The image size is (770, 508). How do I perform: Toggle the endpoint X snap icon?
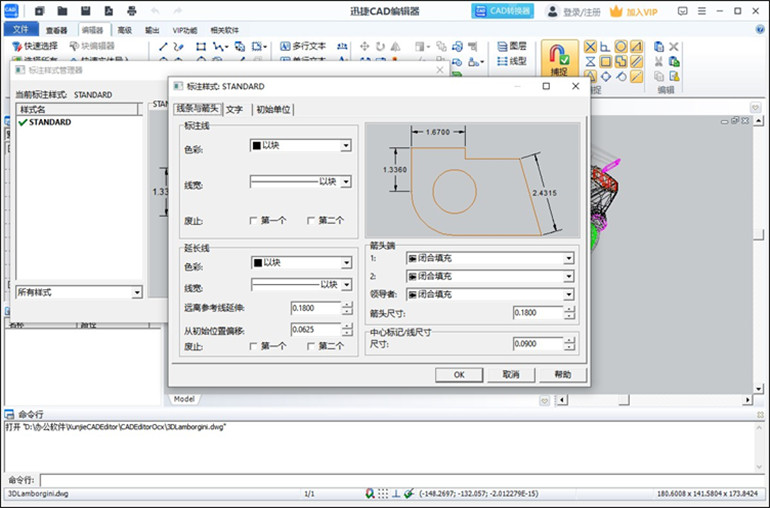[590, 47]
